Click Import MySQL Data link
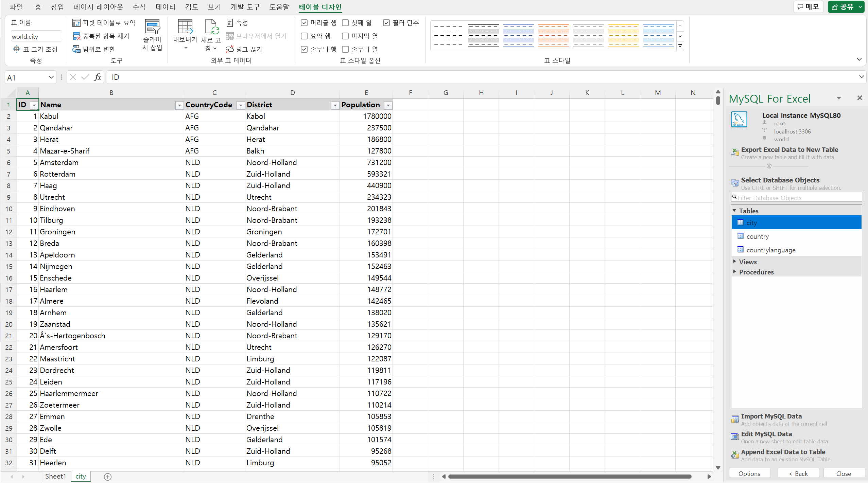Screen dimensions: 868x483 (771, 416)
